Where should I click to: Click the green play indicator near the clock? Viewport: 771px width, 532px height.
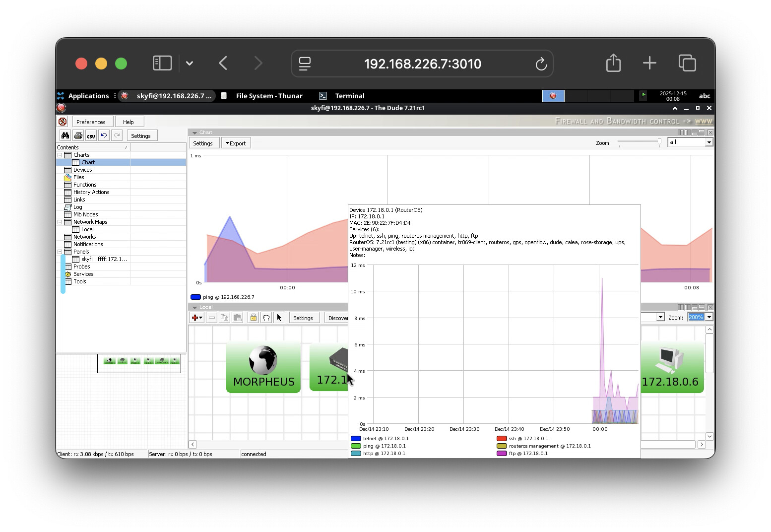[643, 95]
